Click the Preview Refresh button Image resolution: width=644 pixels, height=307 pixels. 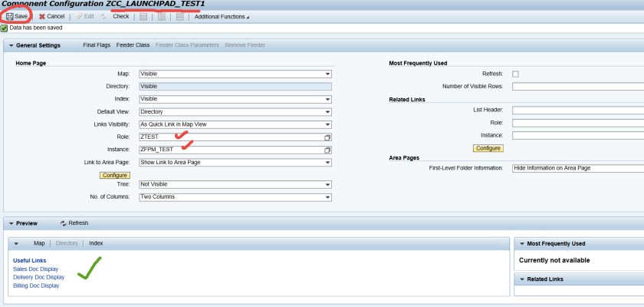[74, 223]
